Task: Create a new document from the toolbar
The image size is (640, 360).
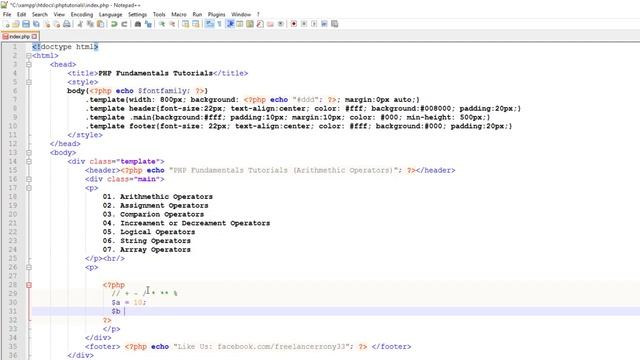Action: point(7,24)
